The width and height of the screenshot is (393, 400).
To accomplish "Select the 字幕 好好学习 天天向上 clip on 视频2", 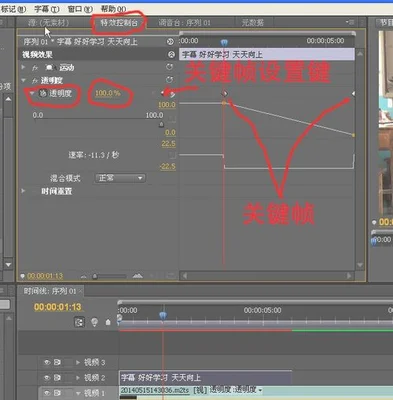I will [205, 378].
